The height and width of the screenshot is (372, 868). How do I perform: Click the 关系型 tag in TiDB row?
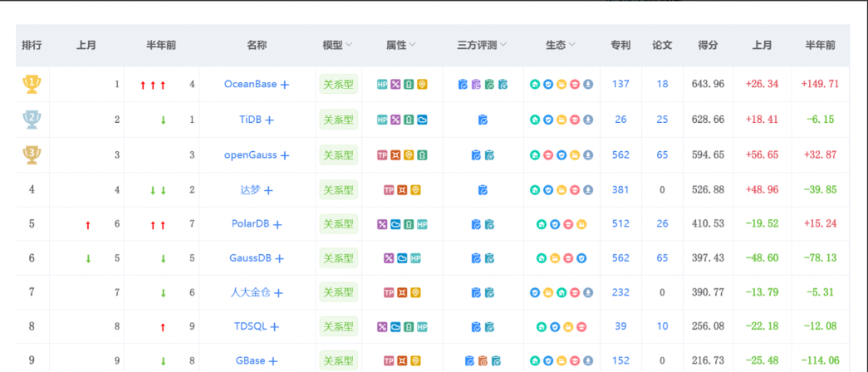(x=338, y=120)
